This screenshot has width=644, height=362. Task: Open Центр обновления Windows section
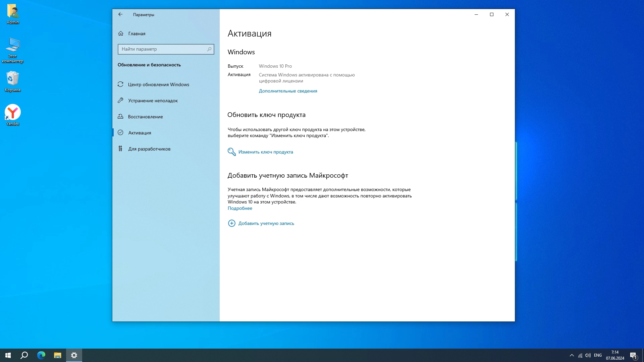(158, 84)
